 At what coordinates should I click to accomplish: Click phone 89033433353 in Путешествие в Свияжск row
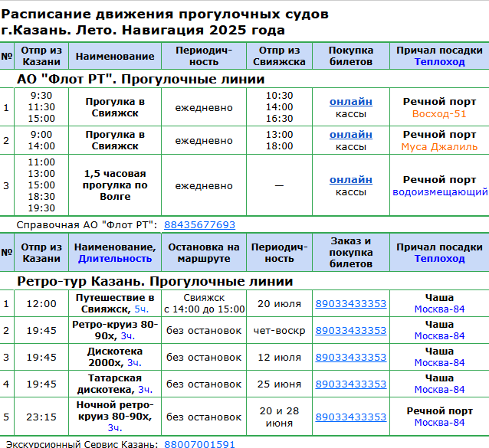coord(351,304)
